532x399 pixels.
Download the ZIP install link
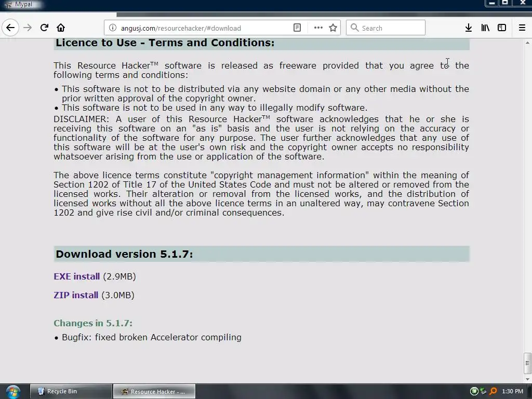[76, 295]
